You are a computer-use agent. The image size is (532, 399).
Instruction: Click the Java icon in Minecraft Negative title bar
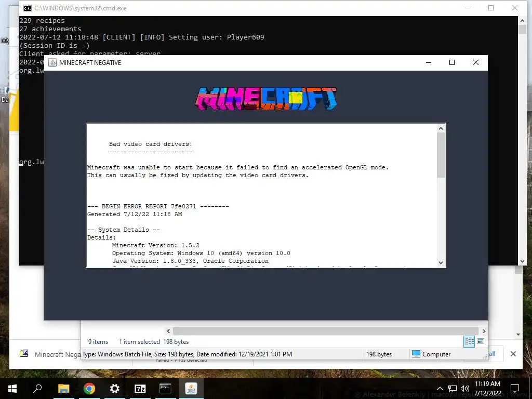tap(52, 62)
